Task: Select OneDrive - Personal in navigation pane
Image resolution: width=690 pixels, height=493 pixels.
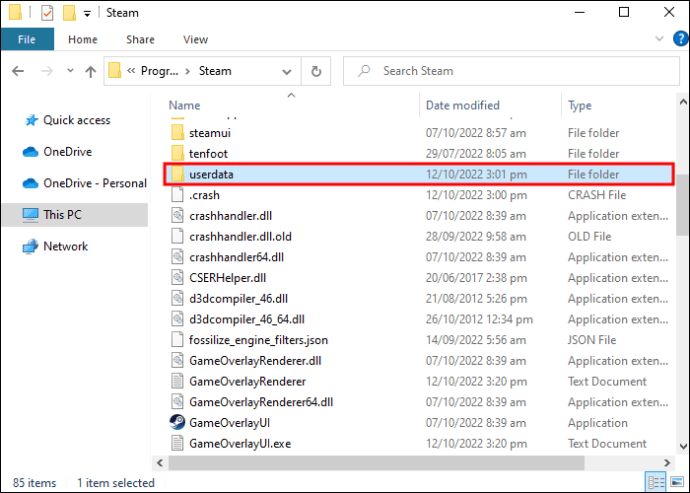Action: [x=84, y=183]
